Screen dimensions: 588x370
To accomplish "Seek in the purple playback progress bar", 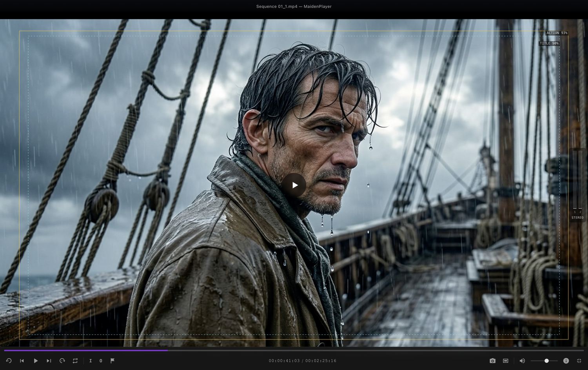I will (x=294, y=350).
